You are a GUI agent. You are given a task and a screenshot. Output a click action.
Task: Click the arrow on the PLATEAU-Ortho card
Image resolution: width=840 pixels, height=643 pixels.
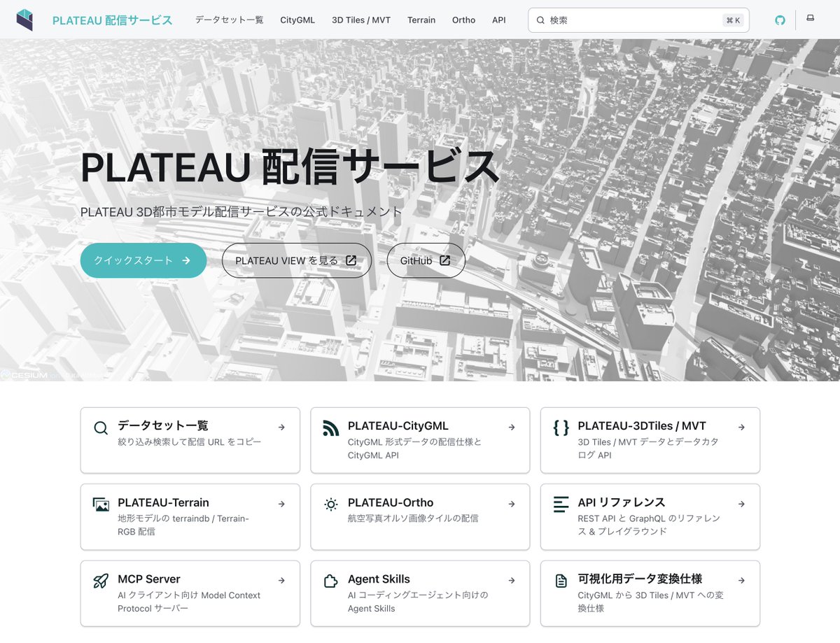(512, 504)
